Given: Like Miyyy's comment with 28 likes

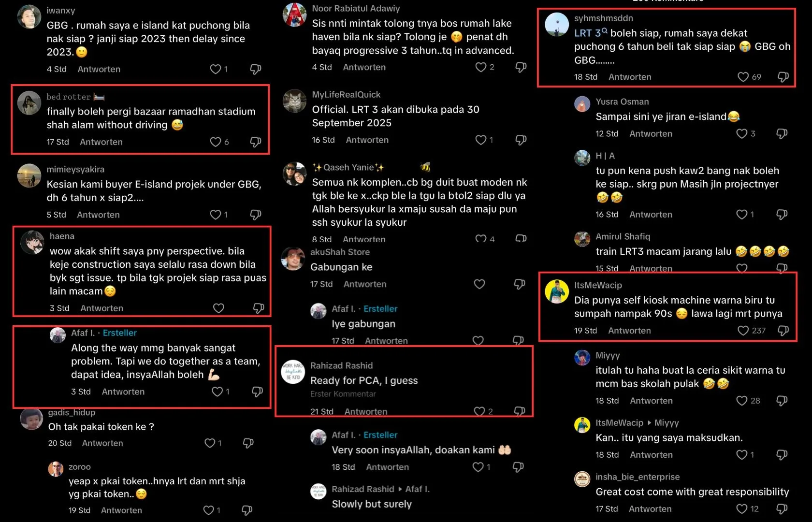Looking at the screenshot, I should tap(742, 401).
